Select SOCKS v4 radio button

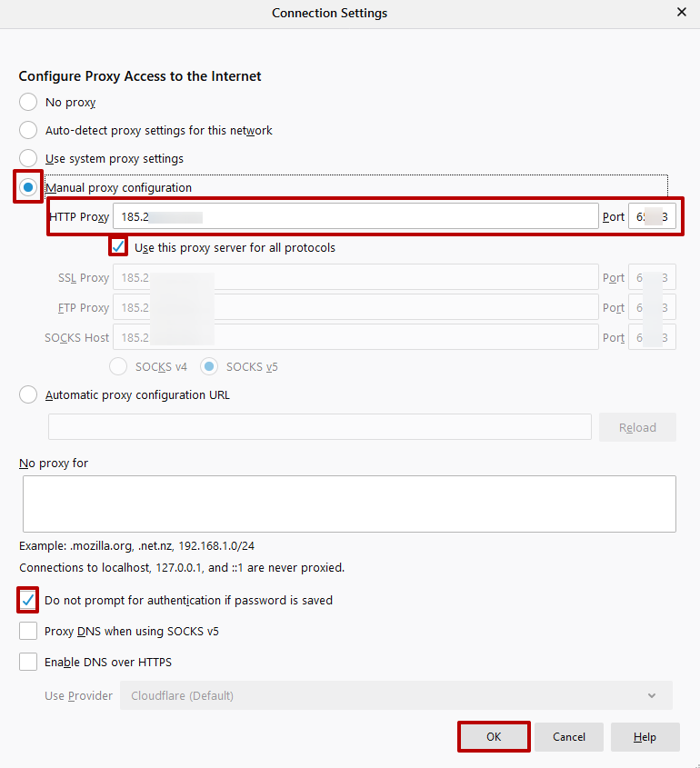tap(118, 366)
